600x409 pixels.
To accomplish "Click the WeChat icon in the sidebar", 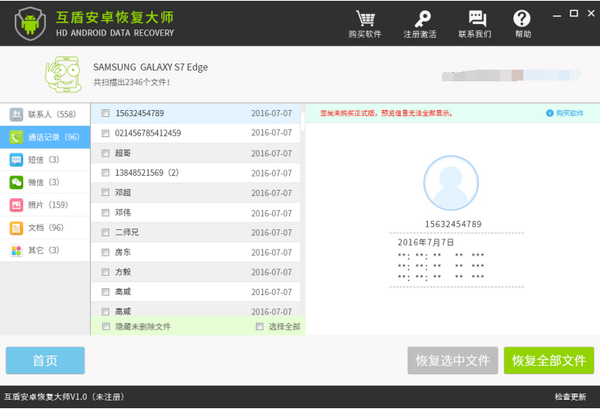I will [16, 182].
